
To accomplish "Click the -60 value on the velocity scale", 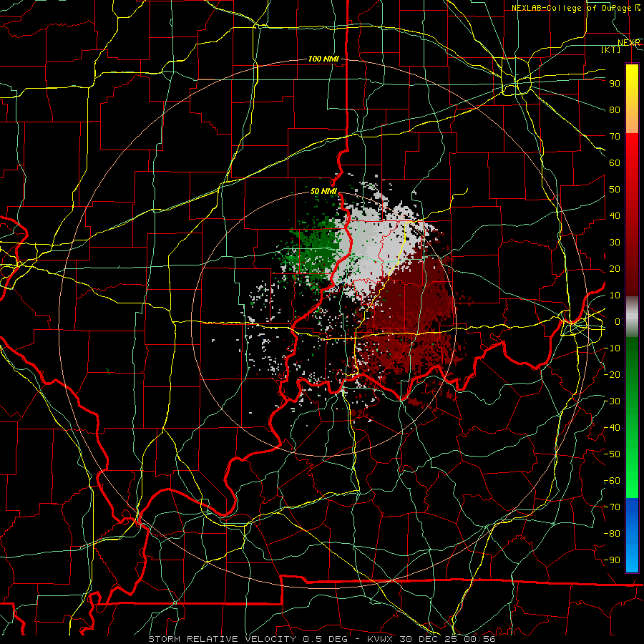I will click(613, 481).
